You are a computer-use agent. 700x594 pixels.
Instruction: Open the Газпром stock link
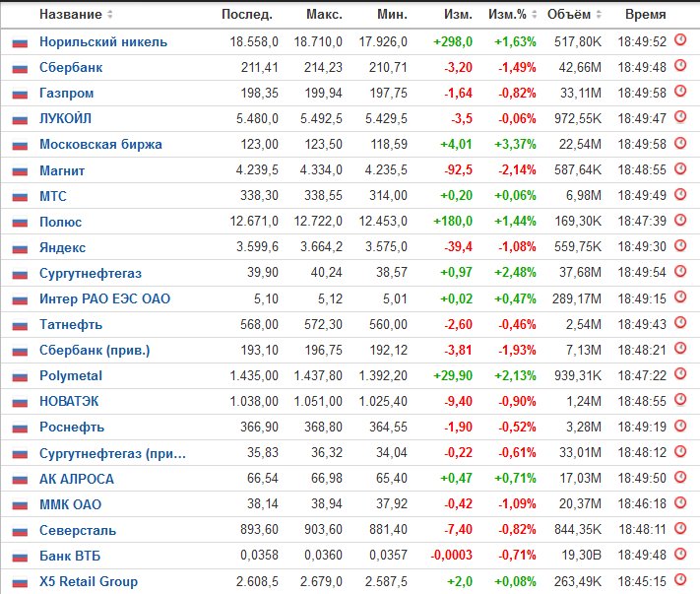67,93
